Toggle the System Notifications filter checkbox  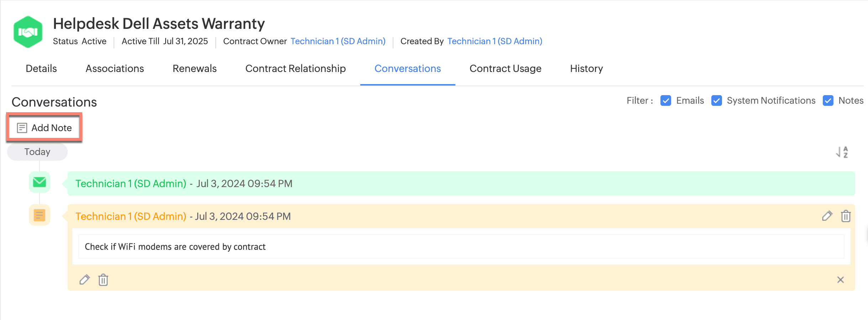pos(716,101)
